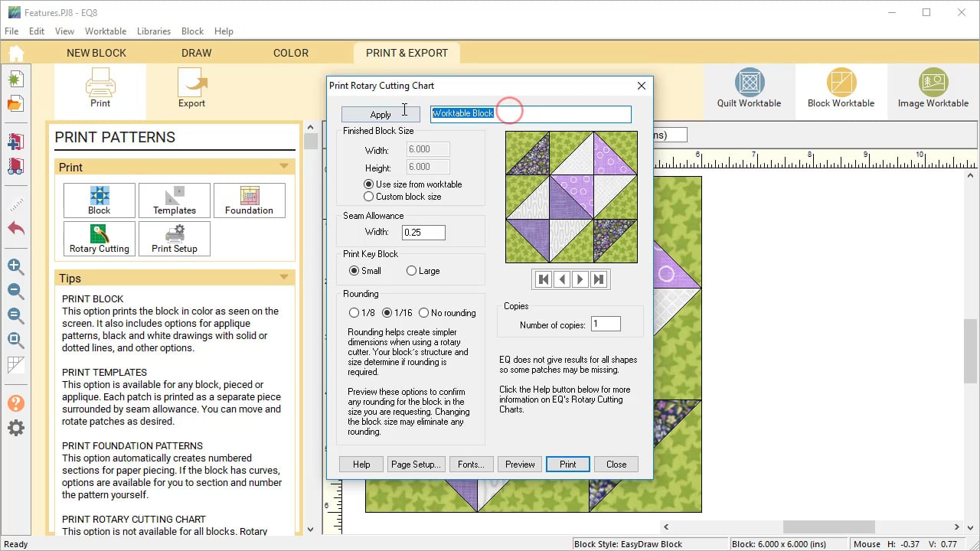Choose 1/16 rounding
Screen dimensions: 980x551
(x=397, y=313)
